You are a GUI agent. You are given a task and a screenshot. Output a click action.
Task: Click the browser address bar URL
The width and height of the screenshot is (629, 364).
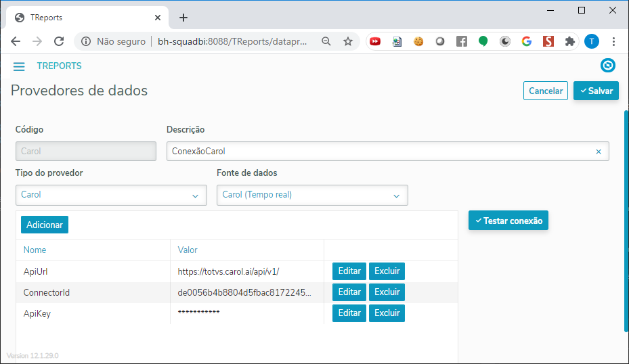click(x=232, y=41)
